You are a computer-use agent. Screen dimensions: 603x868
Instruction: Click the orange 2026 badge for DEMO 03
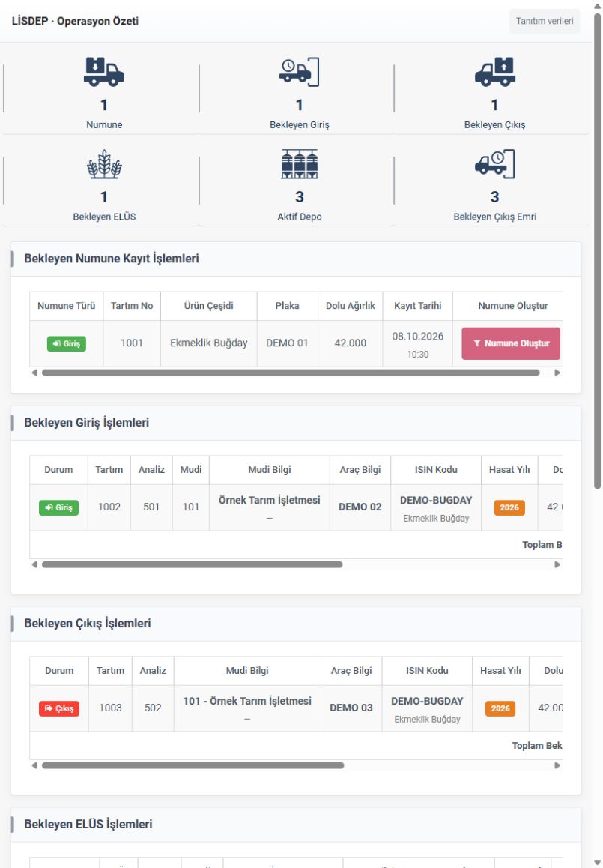pyautogui.click(x=500, y=708)
